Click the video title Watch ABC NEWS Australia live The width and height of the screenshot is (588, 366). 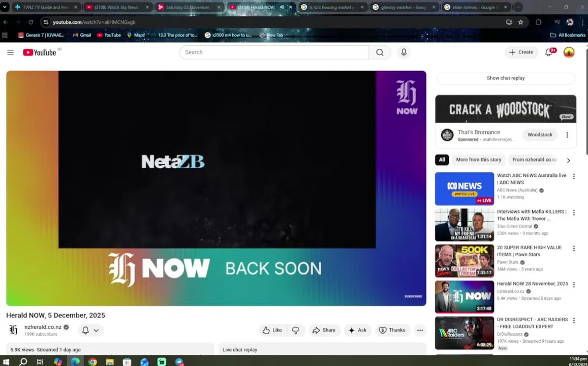click(532, 179)
